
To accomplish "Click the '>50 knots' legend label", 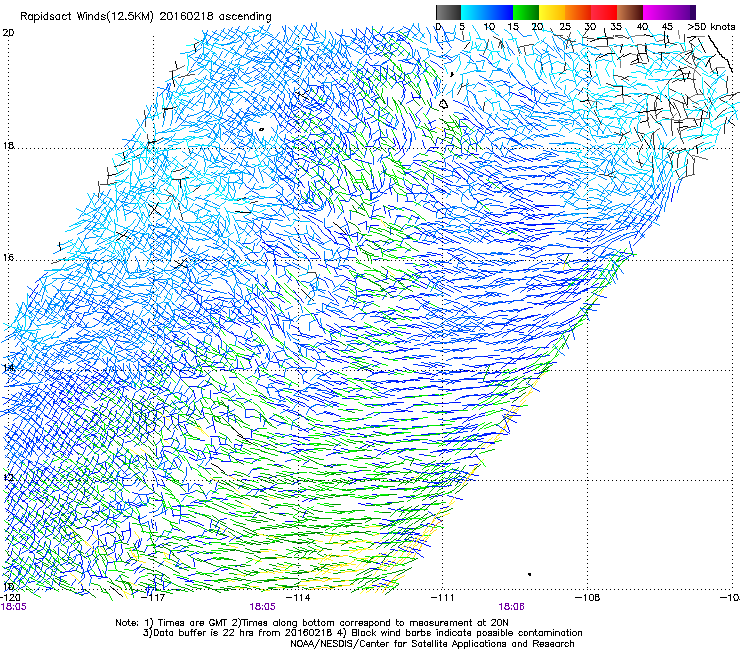I will click(x=711, y=27).
